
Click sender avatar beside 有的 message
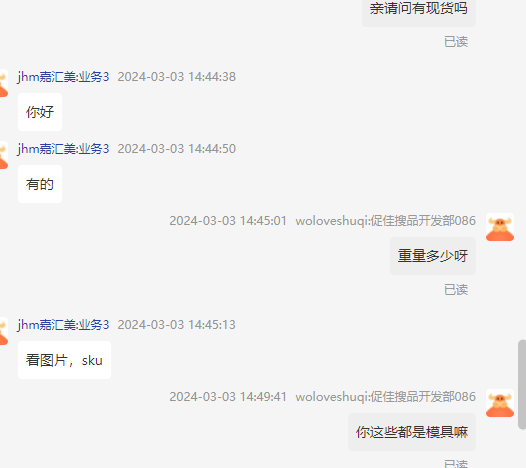(4, 155)
